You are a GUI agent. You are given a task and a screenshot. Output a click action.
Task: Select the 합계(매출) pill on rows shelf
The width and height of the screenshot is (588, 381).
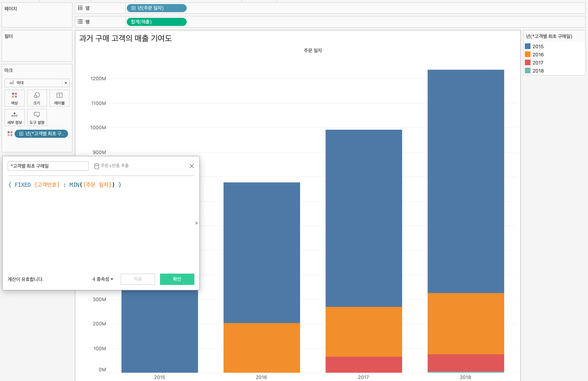pyautogui.click(x=156, y=22)
